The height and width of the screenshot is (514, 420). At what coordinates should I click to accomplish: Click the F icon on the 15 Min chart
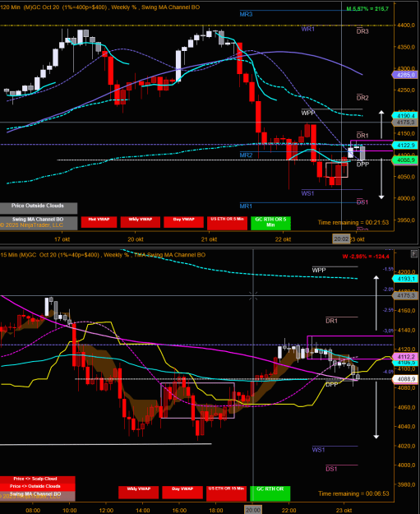click(x=413, y=254)
